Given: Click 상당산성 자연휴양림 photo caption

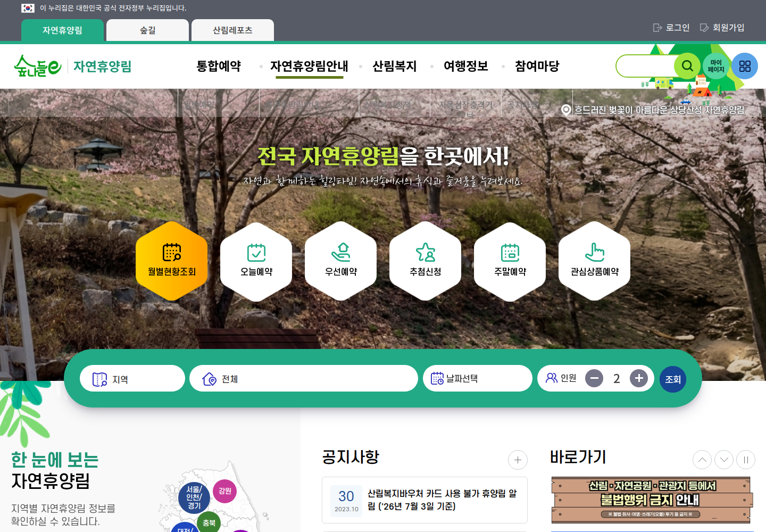Looking at the screenshot, I should point(660,110).
